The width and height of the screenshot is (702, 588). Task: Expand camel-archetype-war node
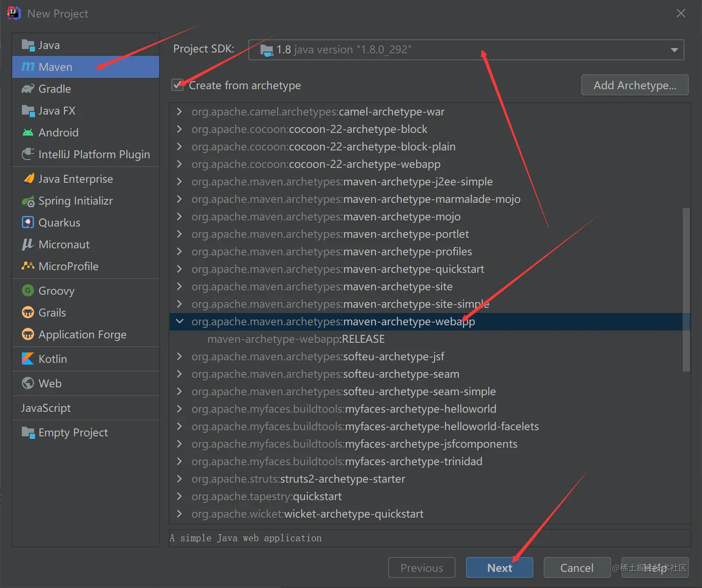point(179,112)
